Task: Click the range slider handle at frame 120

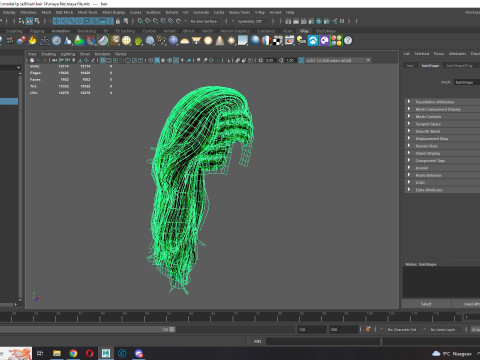Action: click(172, 329)
